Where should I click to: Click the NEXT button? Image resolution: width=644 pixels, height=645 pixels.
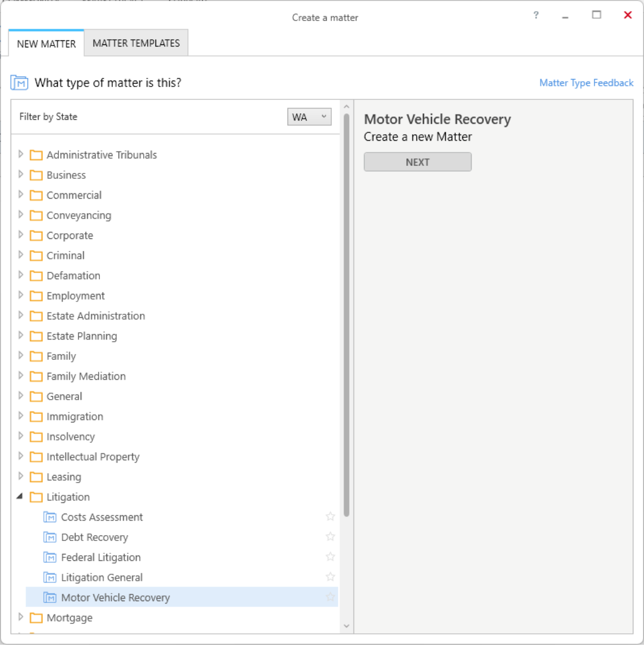click(417, 162)
